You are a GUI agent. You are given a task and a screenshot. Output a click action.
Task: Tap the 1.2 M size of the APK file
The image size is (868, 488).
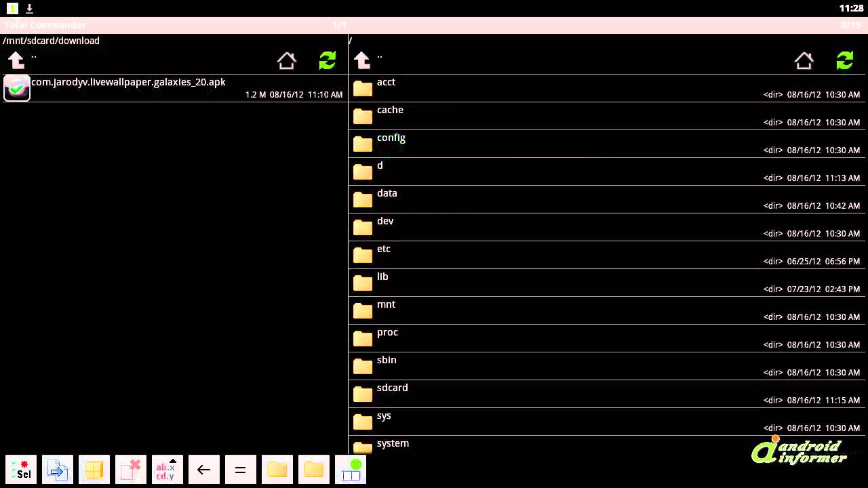[256, 95]
